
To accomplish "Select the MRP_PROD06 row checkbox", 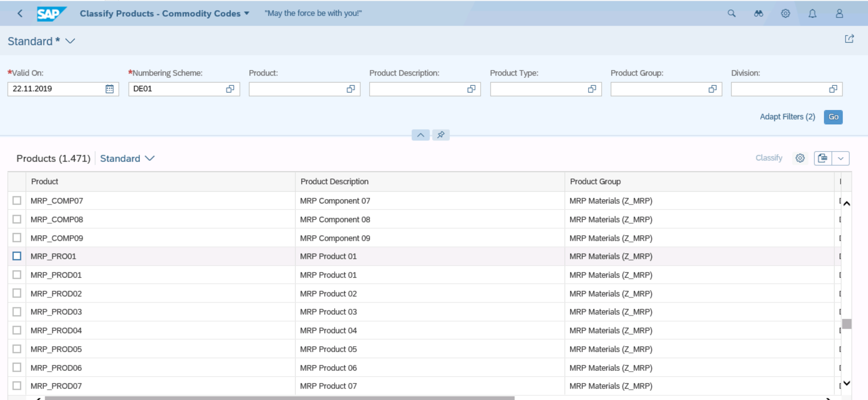I will [x=17, y=367].
